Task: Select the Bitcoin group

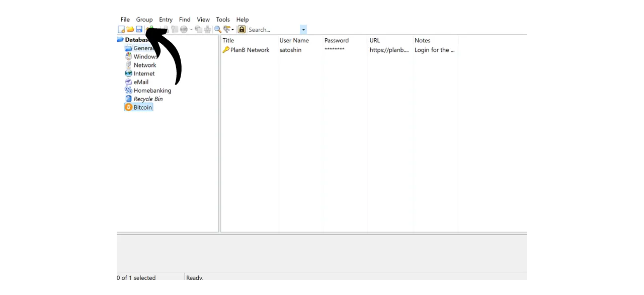Action: 142,107
